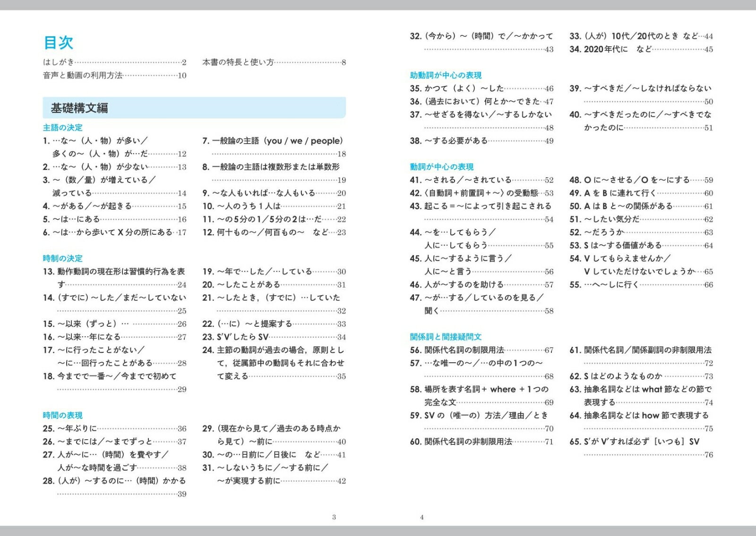Open the 助動詞が中心の表現 section heading

[446, 75]
